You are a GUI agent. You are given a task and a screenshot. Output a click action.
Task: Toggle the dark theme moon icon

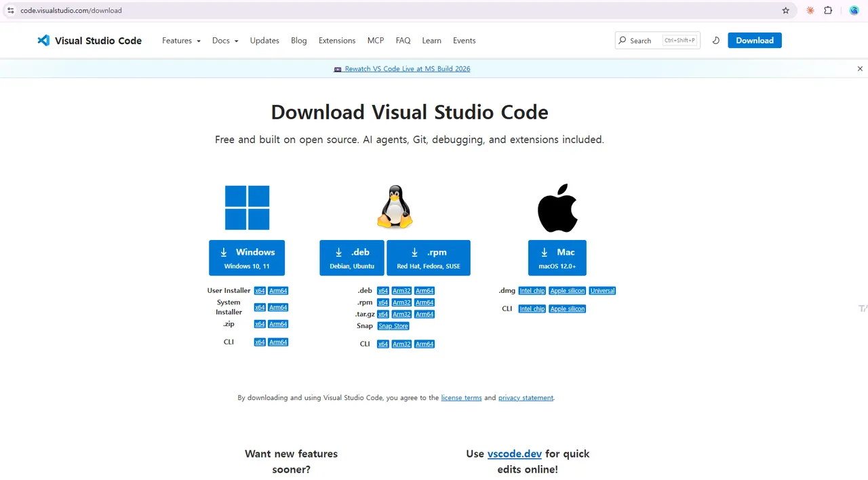pos(715,41)
